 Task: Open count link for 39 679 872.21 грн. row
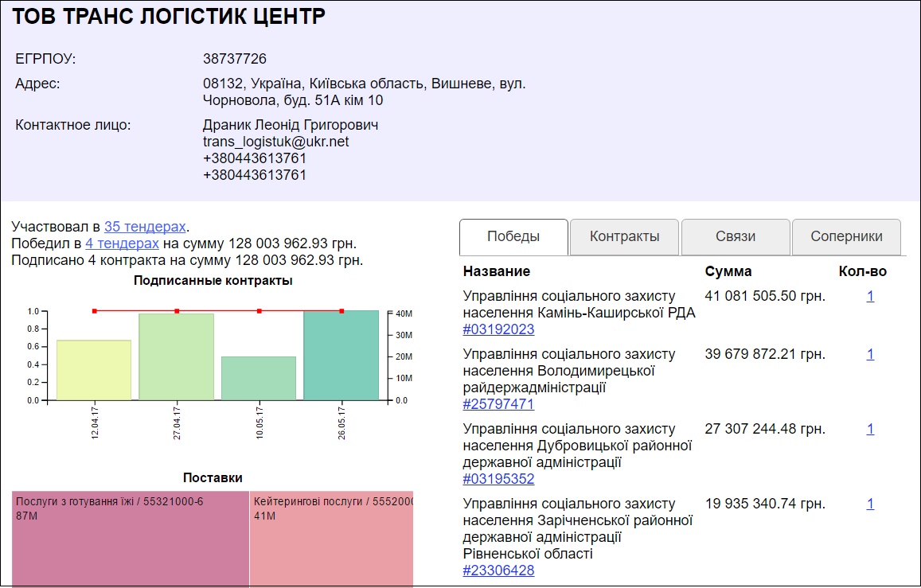tap(870, 354)
